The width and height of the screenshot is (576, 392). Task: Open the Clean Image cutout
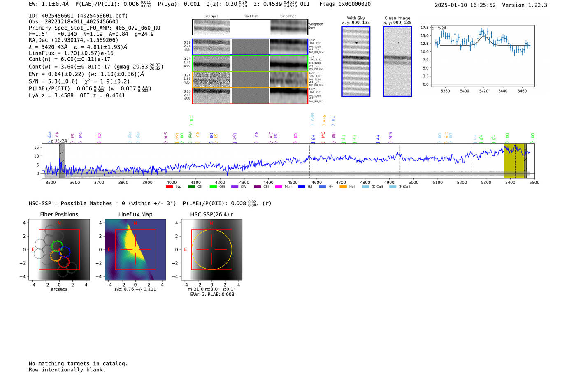tap(397, 61)
